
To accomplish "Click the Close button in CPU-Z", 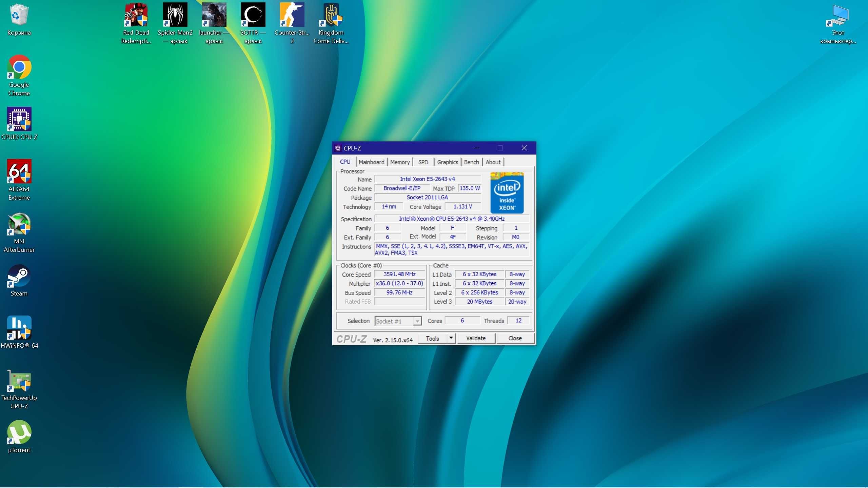I will [515, 338].
